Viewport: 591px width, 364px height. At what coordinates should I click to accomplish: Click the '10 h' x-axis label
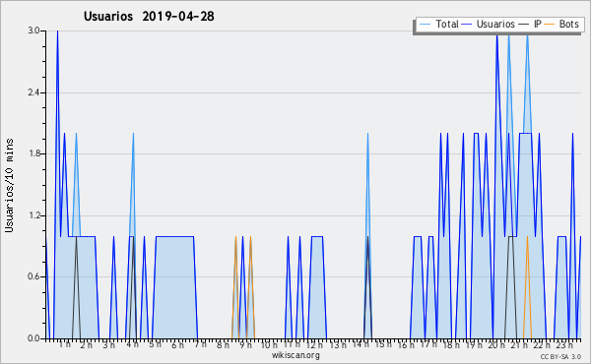tap(269, 345)
